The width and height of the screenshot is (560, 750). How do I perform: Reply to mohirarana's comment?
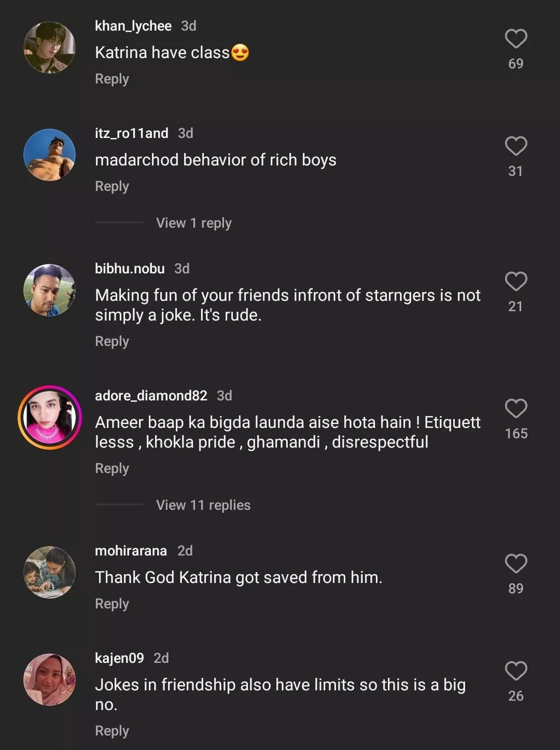point(112,604)
